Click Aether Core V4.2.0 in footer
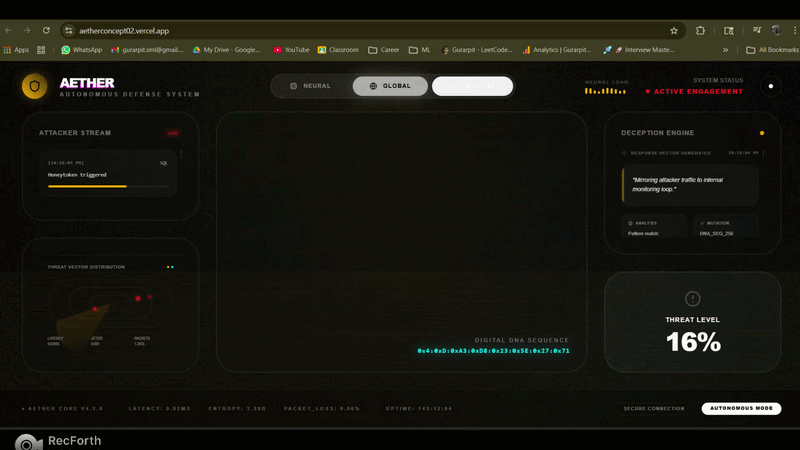Screen dimensions: 800x450 click(63, 409)
